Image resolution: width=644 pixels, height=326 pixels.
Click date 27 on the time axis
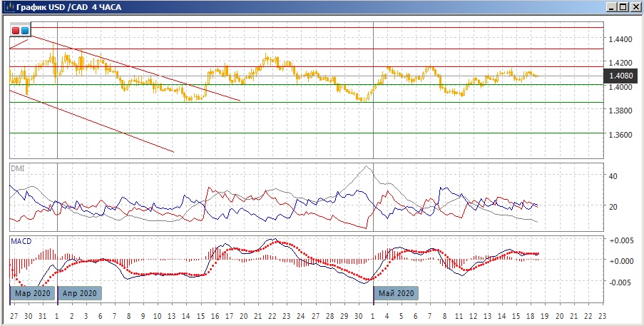click(14, 315)
